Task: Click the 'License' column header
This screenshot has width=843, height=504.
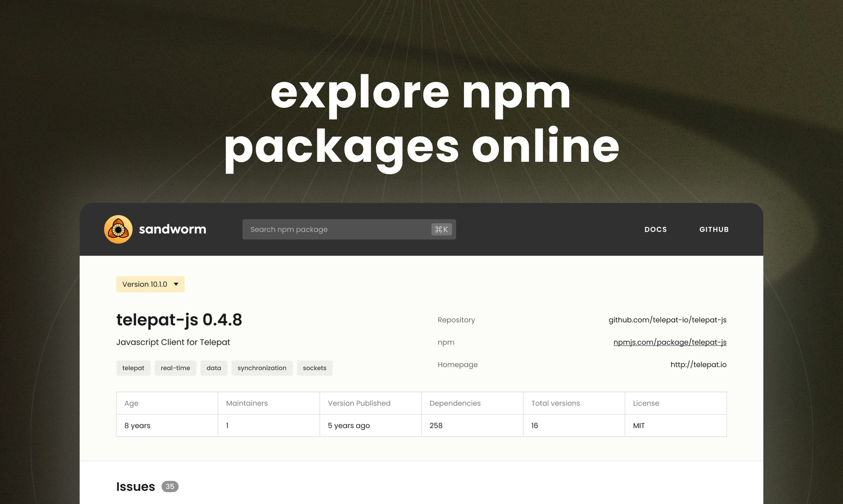Action: (x=646, y=403)
